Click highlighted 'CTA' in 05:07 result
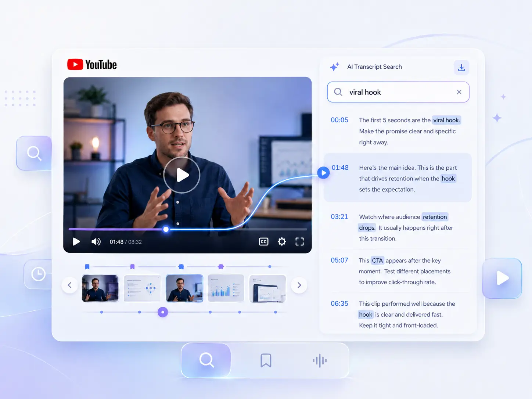The width and height of the screenshot is (532, 399). (x=377, y=260)
